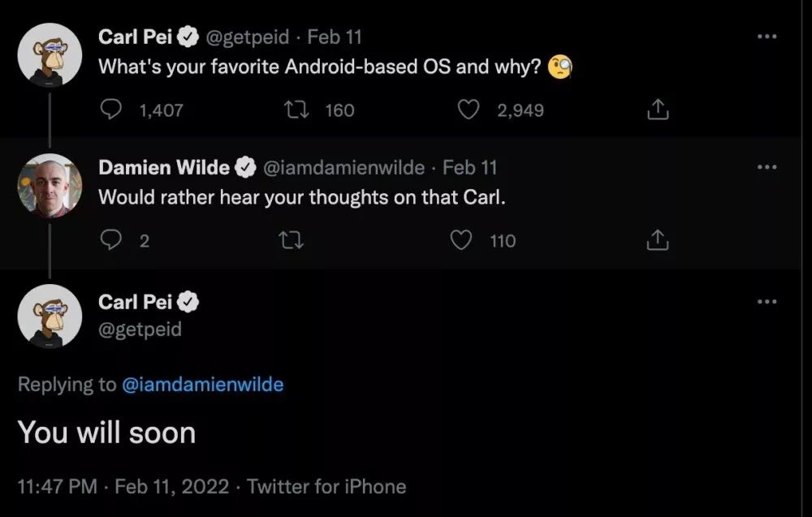Open Damien Wilde's profile picture
This screenshot has width=812, height=517.
coord(50,185)
